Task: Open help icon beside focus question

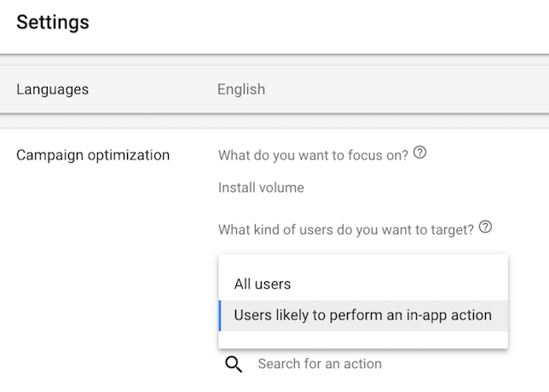Action: coord(419,153)
